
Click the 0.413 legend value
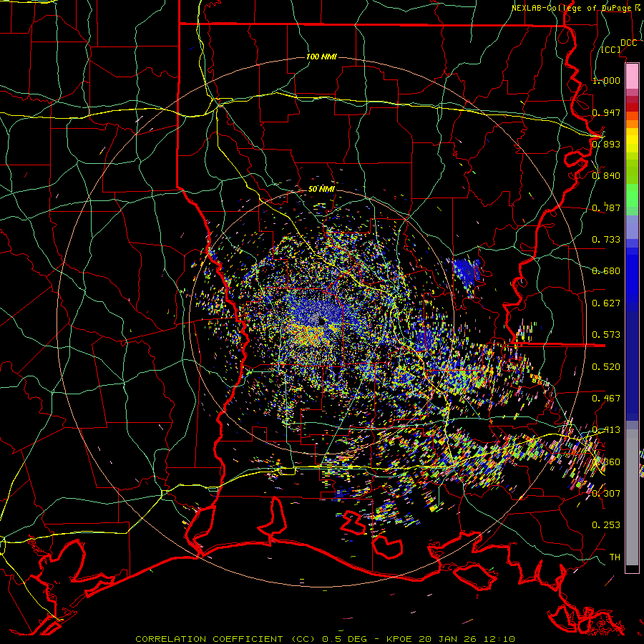(606, 429)
